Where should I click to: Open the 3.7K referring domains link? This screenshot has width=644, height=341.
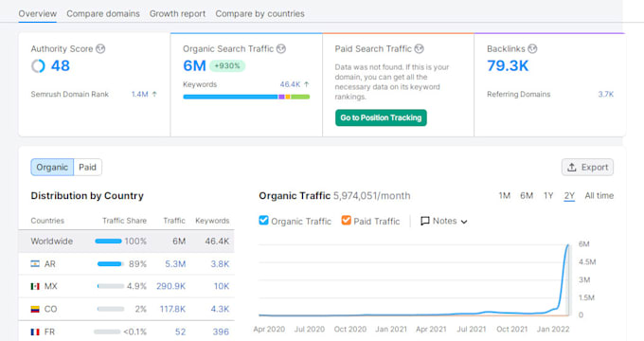tap(606, 94)
